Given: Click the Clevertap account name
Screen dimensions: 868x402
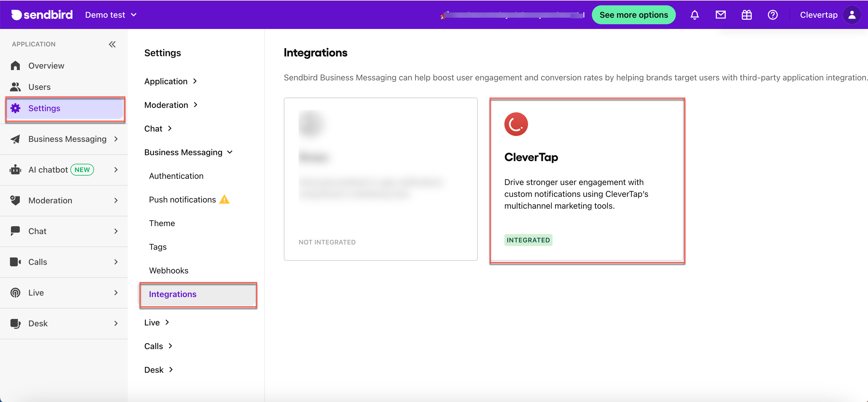Looking at the screenshot, I should click(x=818, y=15).
